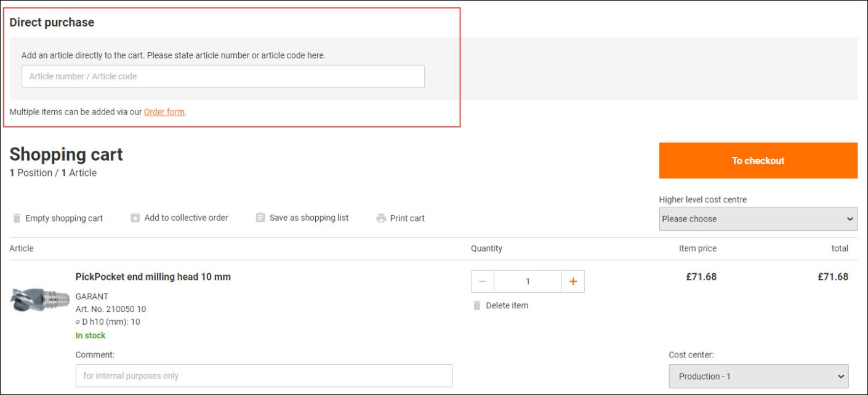This screenshot has width=868, height=395.
Task: Open the PickPocket end milling head title
Action: (153, 277)
